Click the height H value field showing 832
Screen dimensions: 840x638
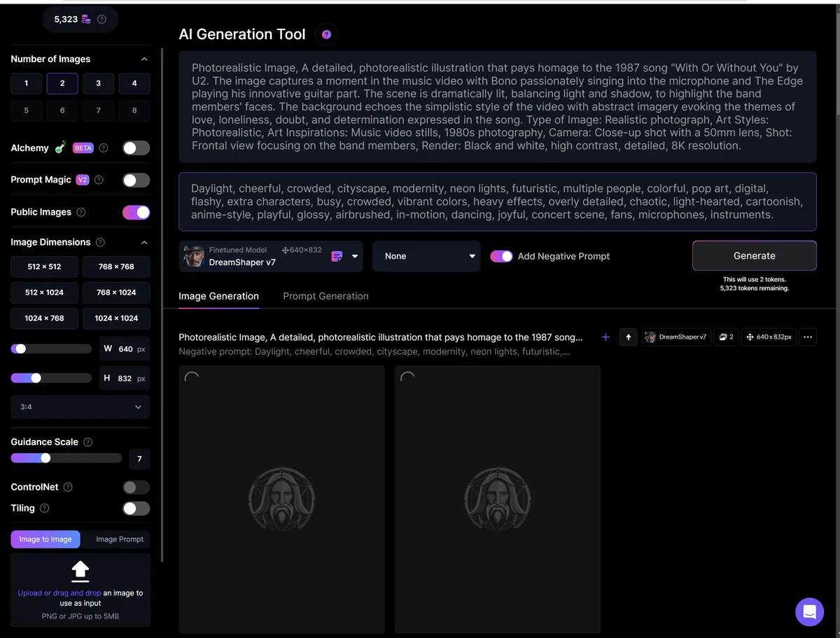tap(125, 378)
